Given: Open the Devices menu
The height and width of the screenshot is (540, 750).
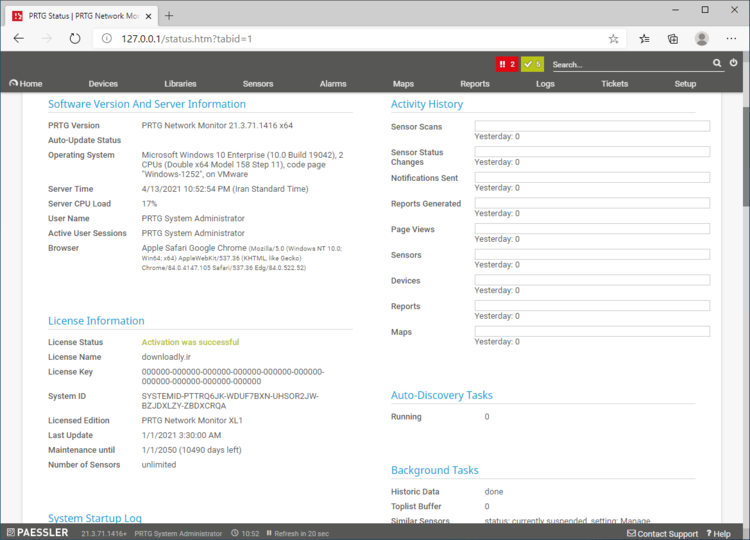Looking at the screenshot, I should (103, 84).
